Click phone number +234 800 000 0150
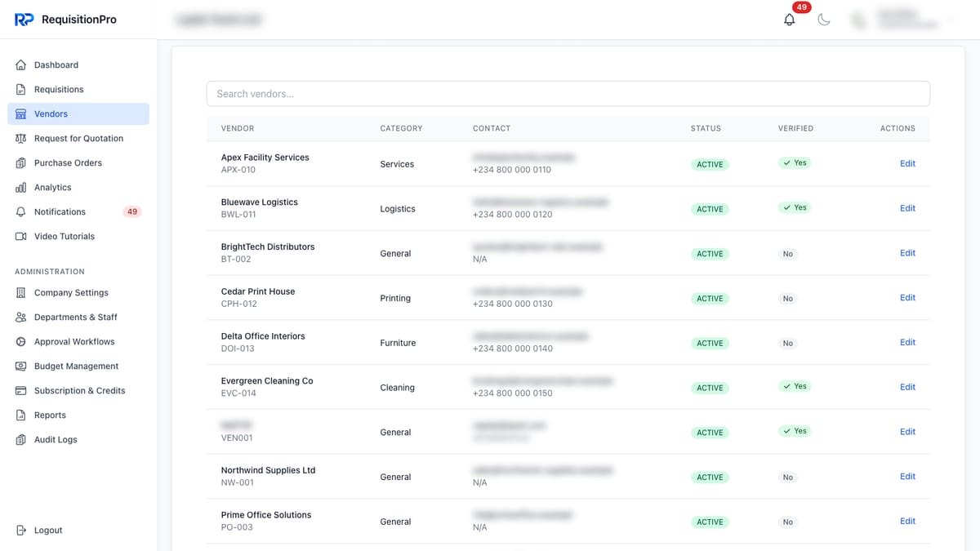 pos(513,393)
